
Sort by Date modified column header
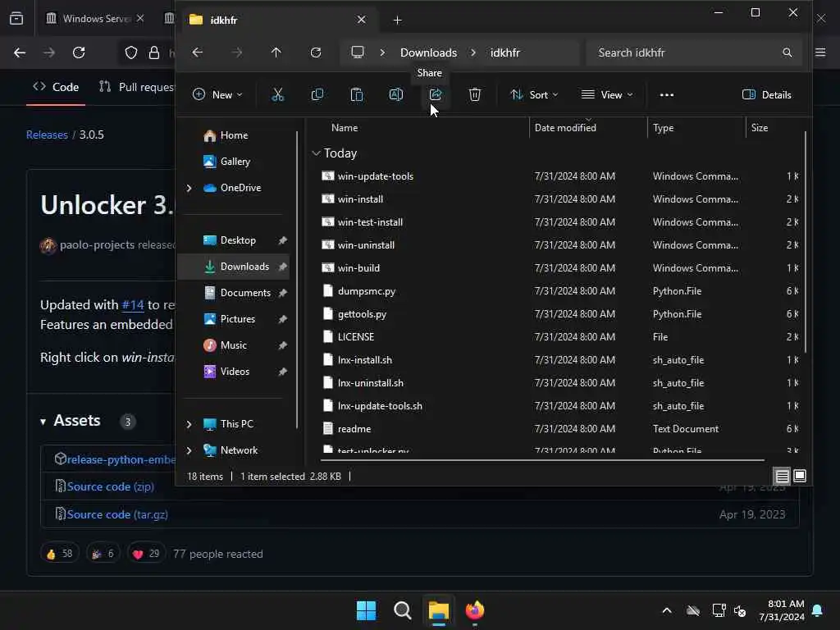click(x=565, y=128)
